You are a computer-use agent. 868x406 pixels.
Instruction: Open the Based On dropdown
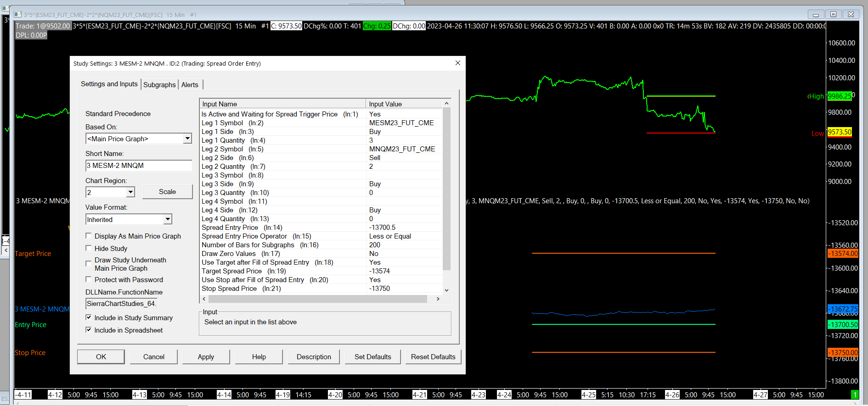187,139
